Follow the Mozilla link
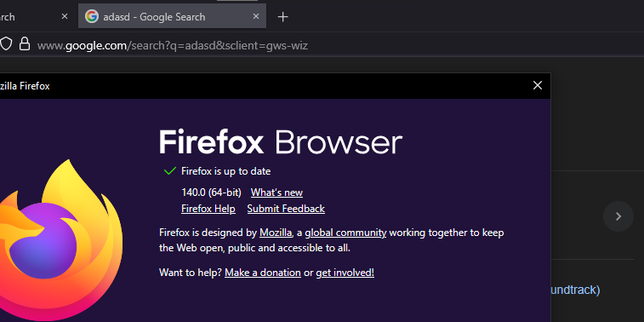The height and width of the screenshot is (322, 644). [x=276, y=233]
